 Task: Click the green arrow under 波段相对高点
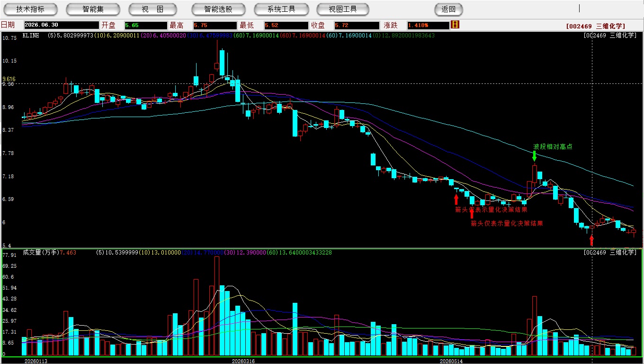coord(534,156)
